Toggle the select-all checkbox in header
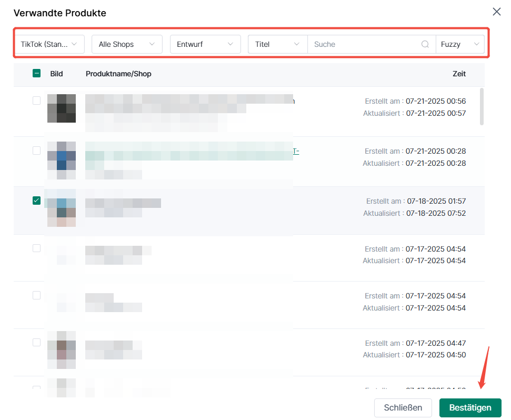 coord(36,73)
